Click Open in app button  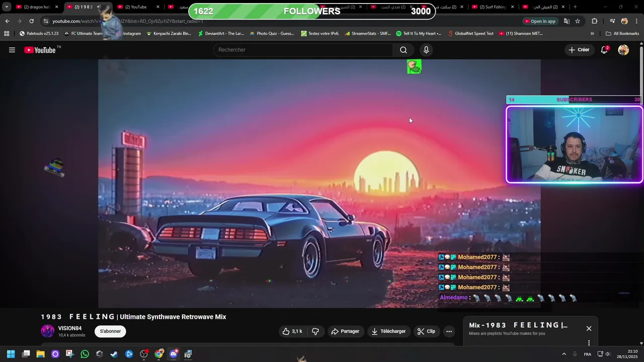coord(540,21)
